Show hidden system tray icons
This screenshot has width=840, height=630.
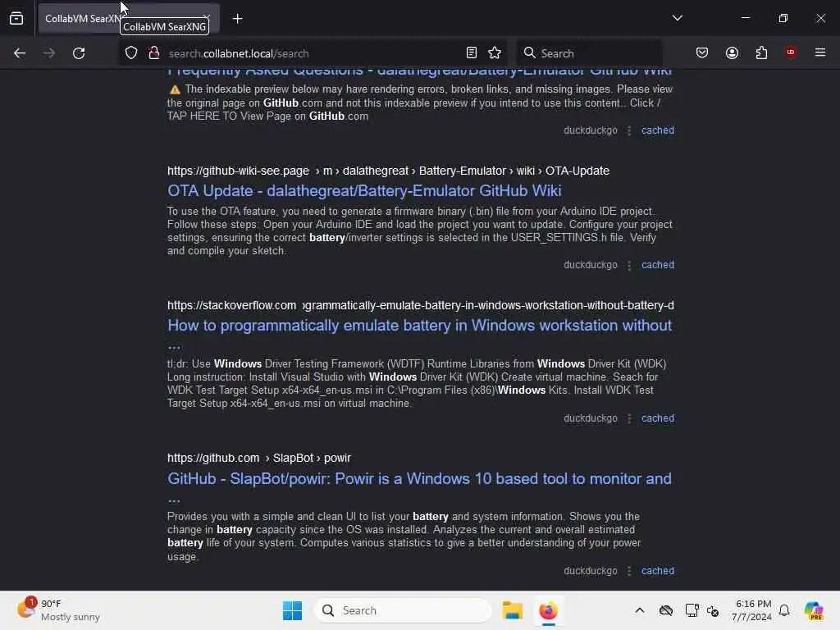tap(640, 610)
